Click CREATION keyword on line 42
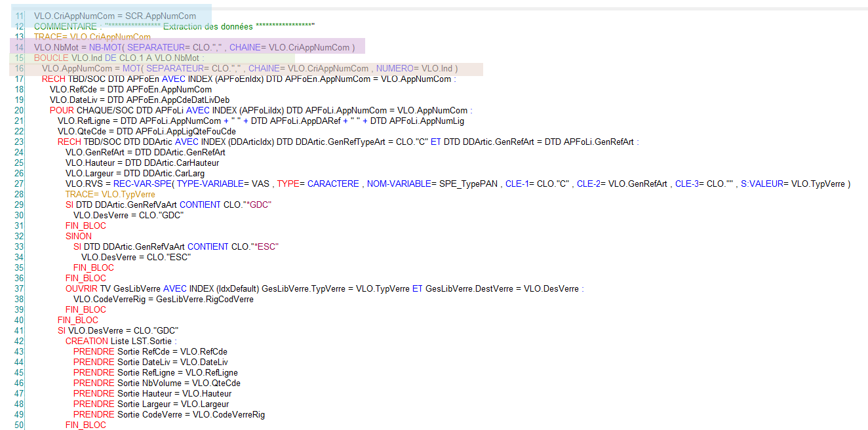Viewport: 868px width, 430px height. pos(87,341)
